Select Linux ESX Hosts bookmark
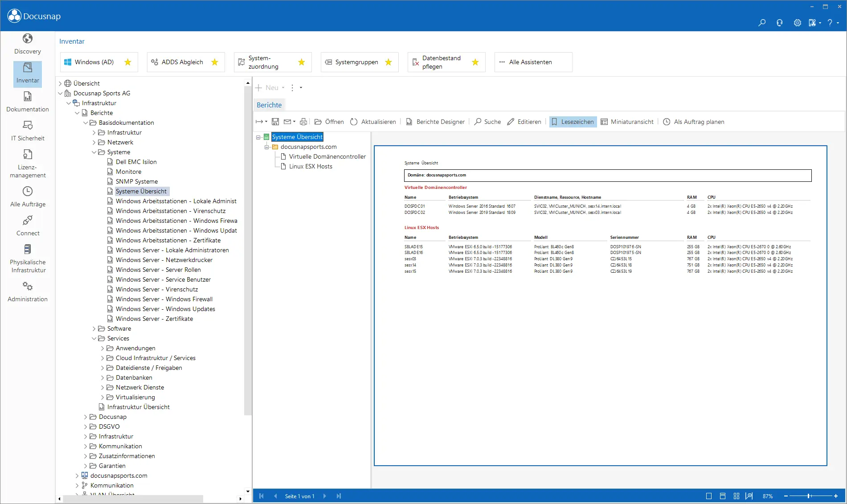 click(311, 166)
